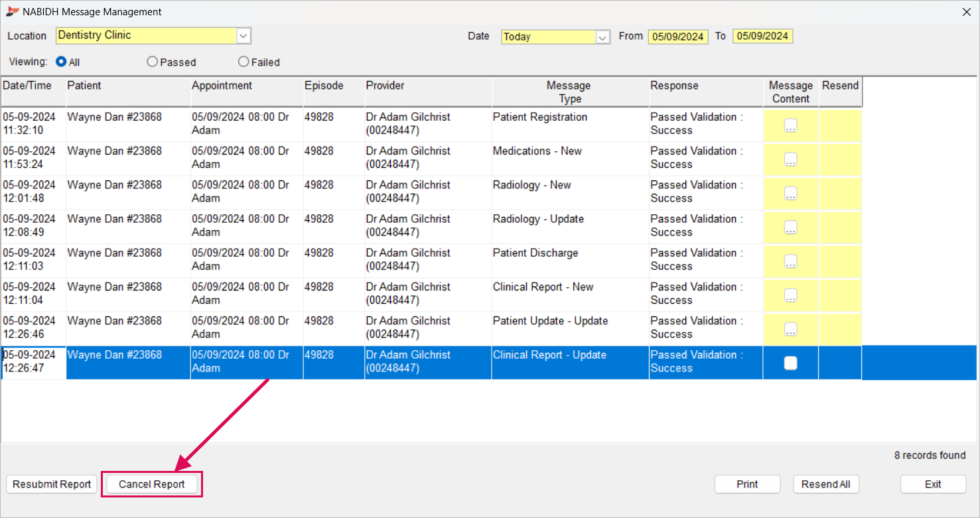Viewport: 980px width, 518px height.
Task: Click the To date field
Action: click(x=762, y=36)
